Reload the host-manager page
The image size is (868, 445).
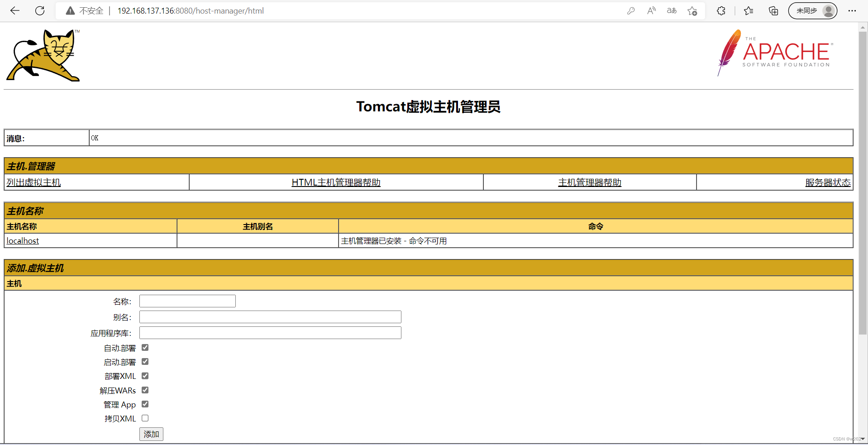point(40,11)
